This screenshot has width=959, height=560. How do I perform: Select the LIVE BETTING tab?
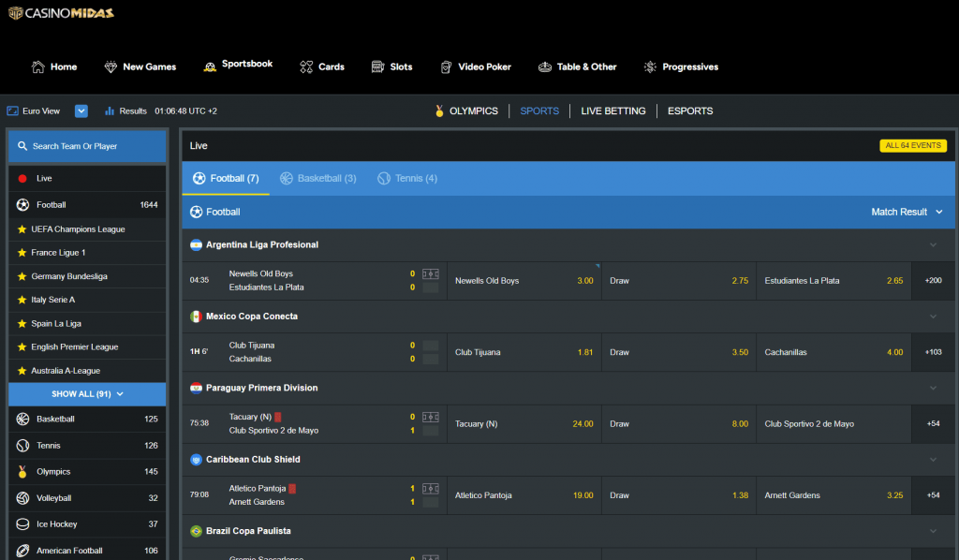pos(612,111)
